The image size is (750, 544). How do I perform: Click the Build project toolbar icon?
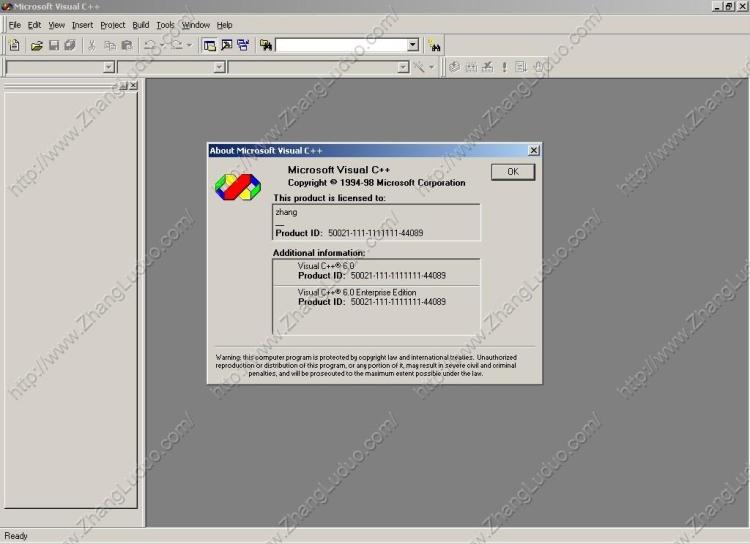tap(471, 67)
